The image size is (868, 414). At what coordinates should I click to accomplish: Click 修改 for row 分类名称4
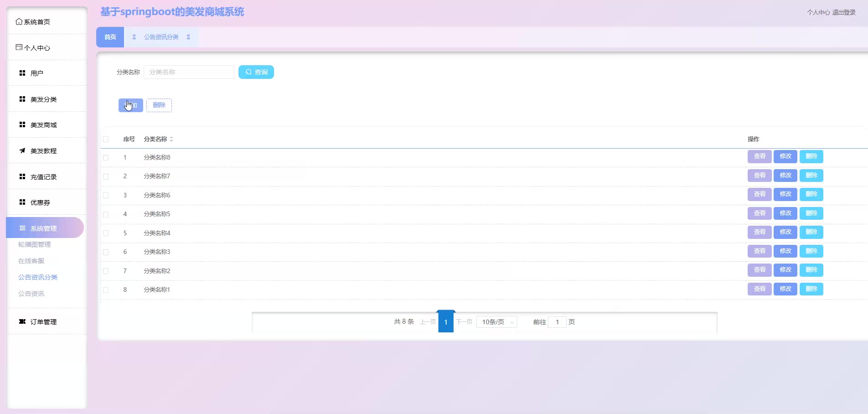(x=785, y=232)
